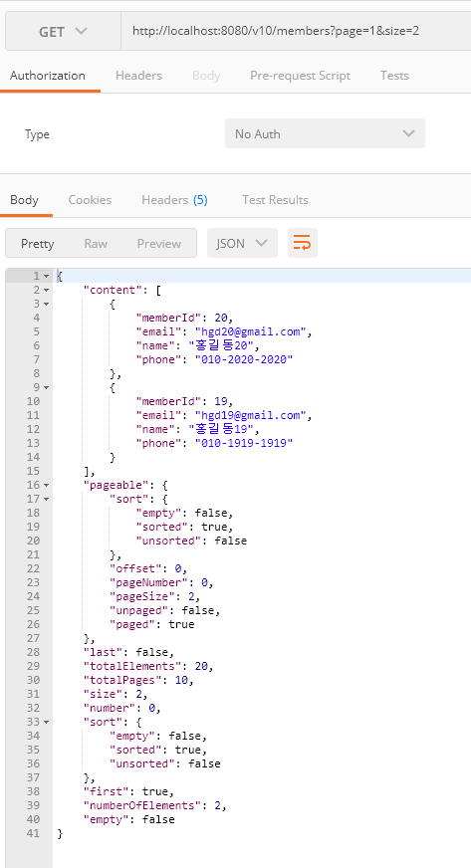Click the "hgd19@gmail.com" email value
This screenshot has height=868, width=471.
coord(251,415)
